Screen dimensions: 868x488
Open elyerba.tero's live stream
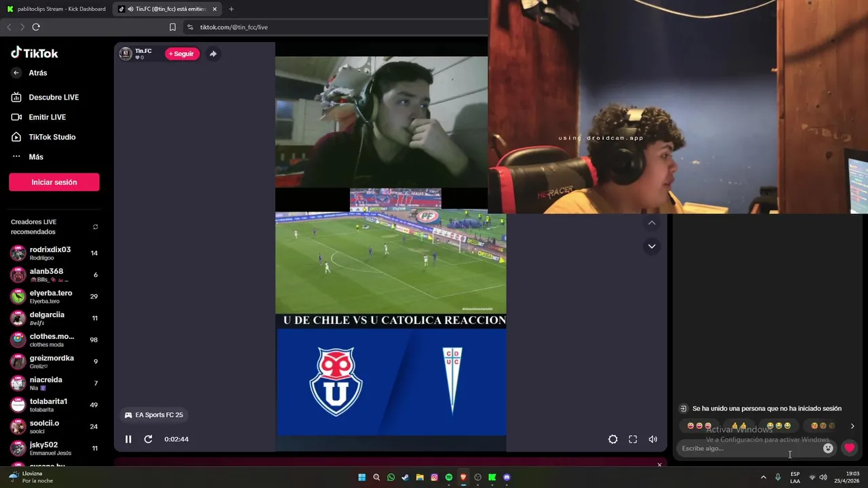(54, 296)
